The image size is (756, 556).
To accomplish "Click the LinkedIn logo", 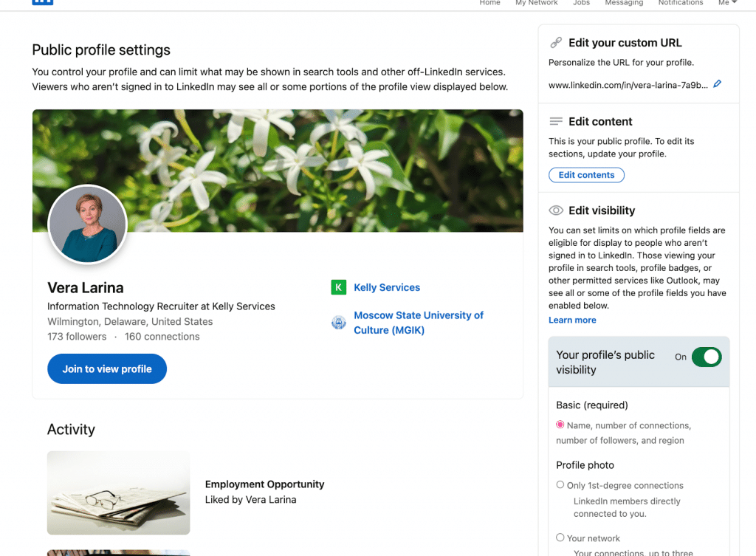I will pos(42,2).
